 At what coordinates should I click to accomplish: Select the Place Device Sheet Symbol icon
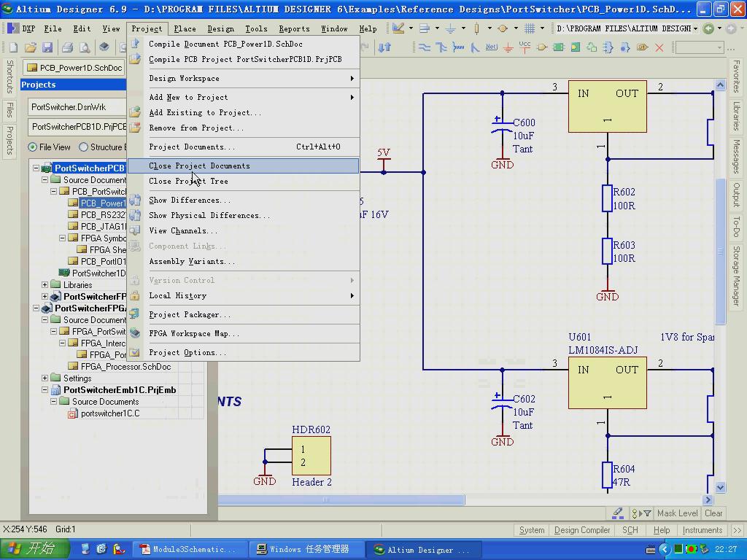pos(592,47)
